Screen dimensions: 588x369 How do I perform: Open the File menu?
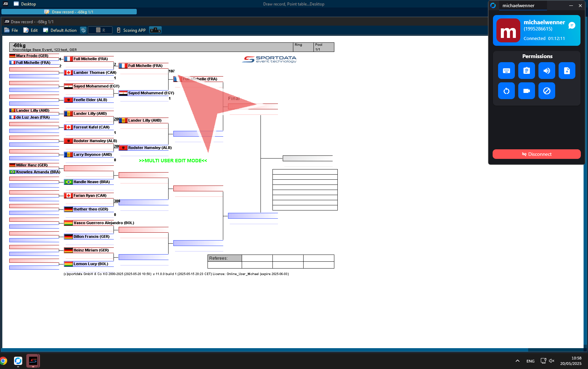(11, 30)
